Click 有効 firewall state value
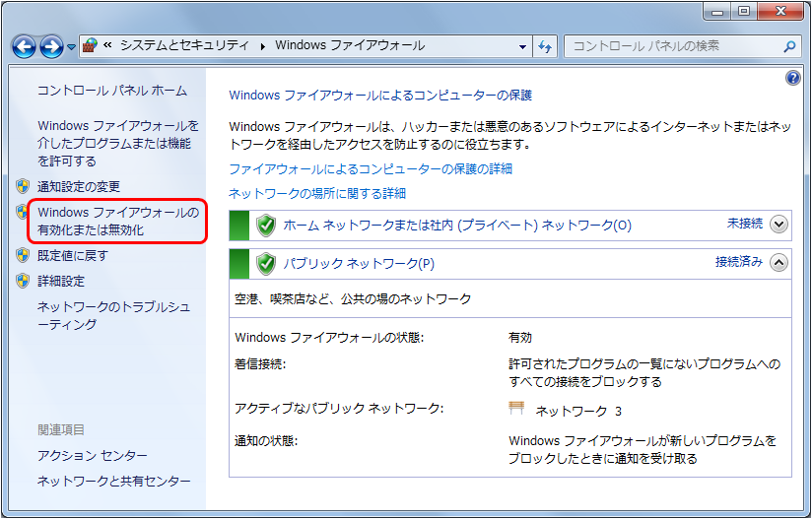The height and width of the screenshot is (519, 812). tap(520, 338)
